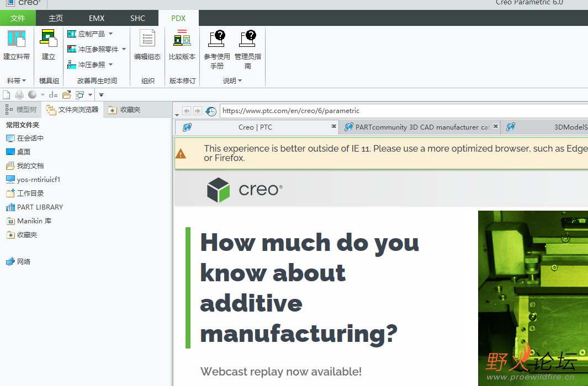Click the 冲压参照 icon
The height and width of the screenshot is (386, 588).
72,65
